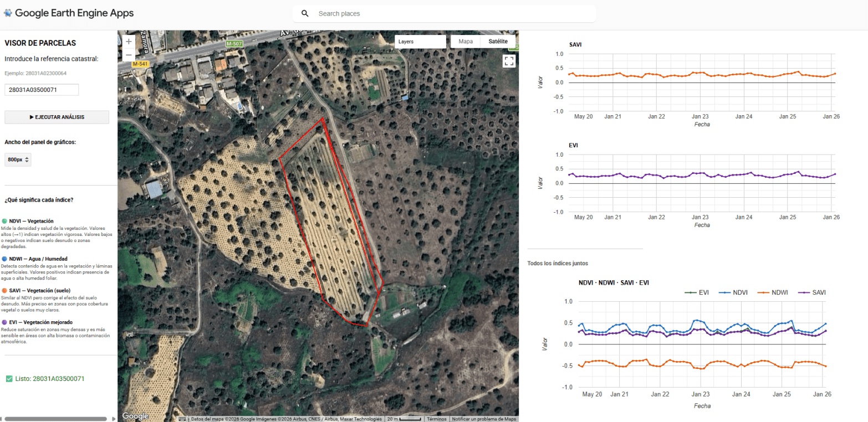
Task: Switch to Mapa view
Action: tap(466, 42)
